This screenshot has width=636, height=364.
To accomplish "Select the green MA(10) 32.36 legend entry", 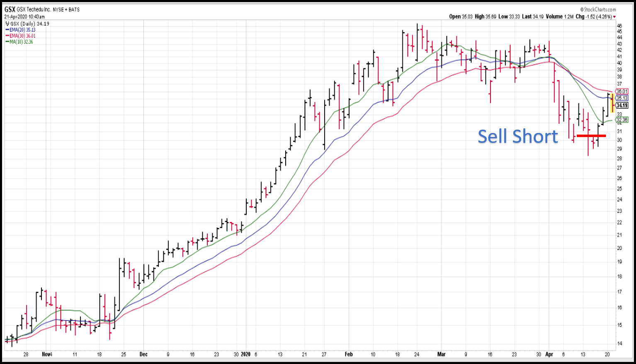I will pos(19,42).
